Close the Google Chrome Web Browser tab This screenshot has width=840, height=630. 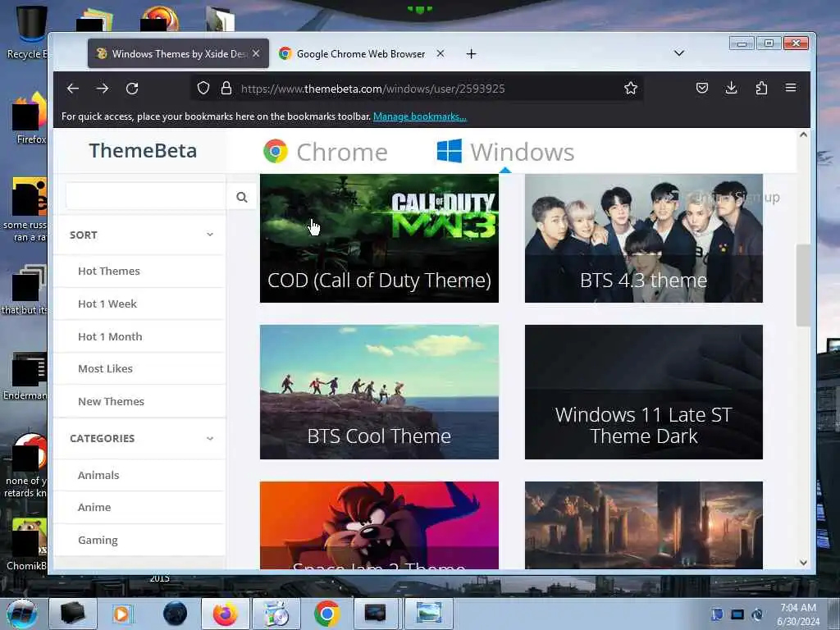pos(441,53)
